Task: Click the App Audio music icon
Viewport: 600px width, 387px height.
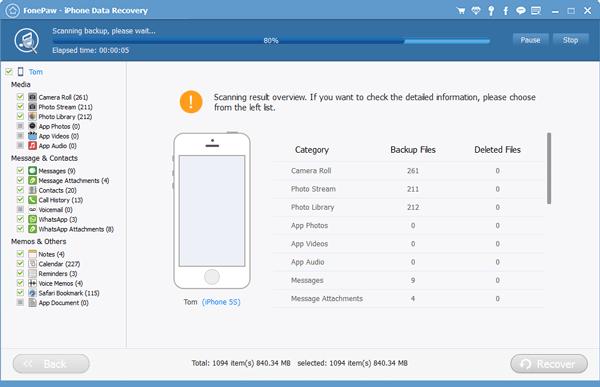Action: pos(33,145)
